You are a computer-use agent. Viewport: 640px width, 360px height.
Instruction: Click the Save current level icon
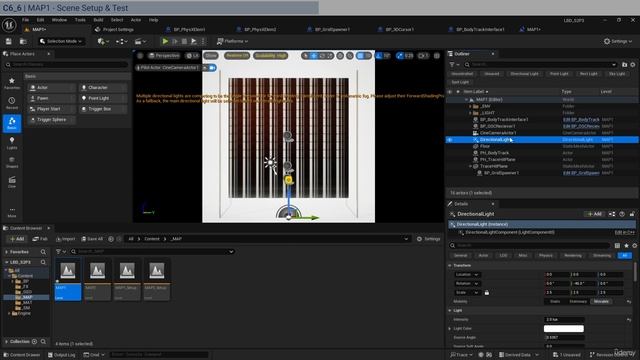(9, 41)
